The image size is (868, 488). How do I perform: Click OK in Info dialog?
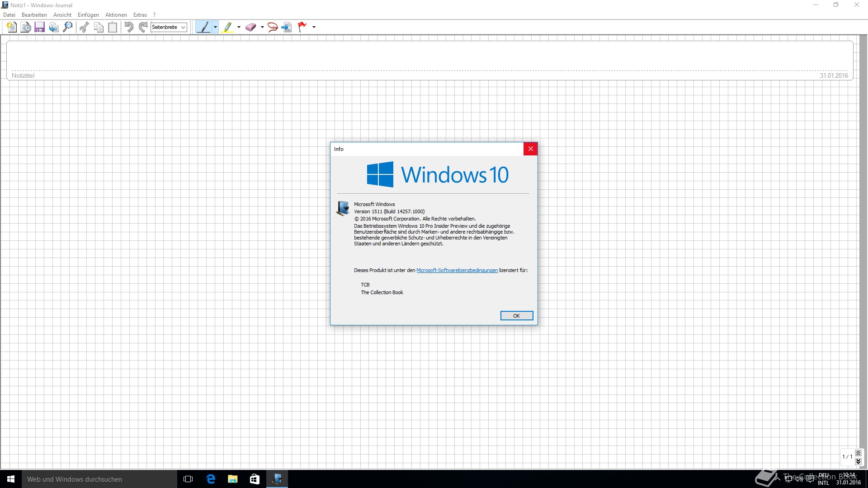point(516,316)
